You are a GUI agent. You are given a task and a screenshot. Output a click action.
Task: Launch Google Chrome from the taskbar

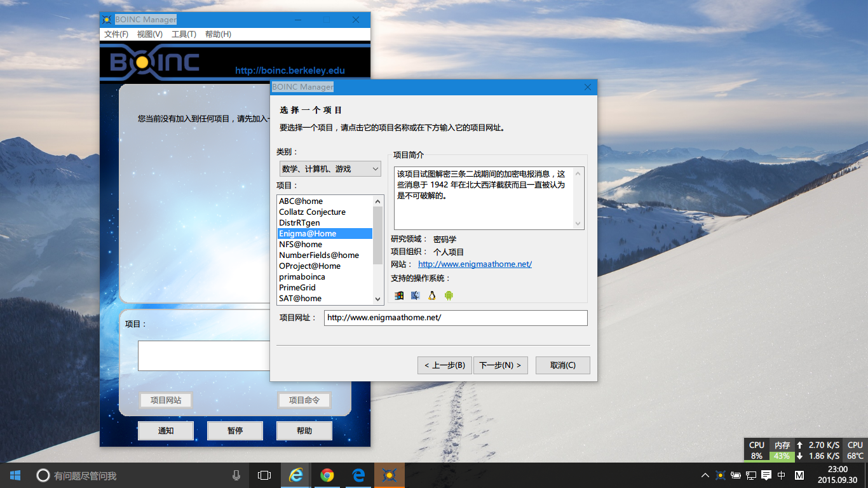click(x=327, y=475)
